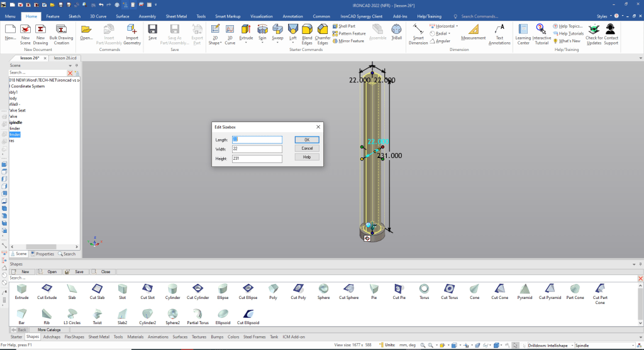Select the Spindle item in scene tree
Image resolution: width=644 pixels, height=350 pixels.
pyautogui.click(x=16, y=122)
